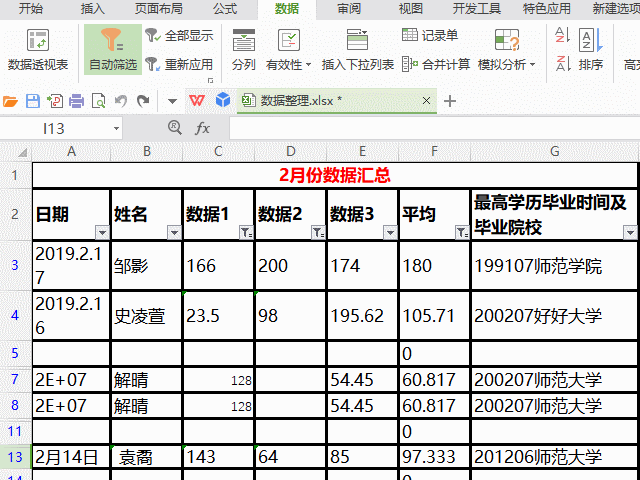
Task: Click into the formula bar input
Action: (x=434, y=129)
